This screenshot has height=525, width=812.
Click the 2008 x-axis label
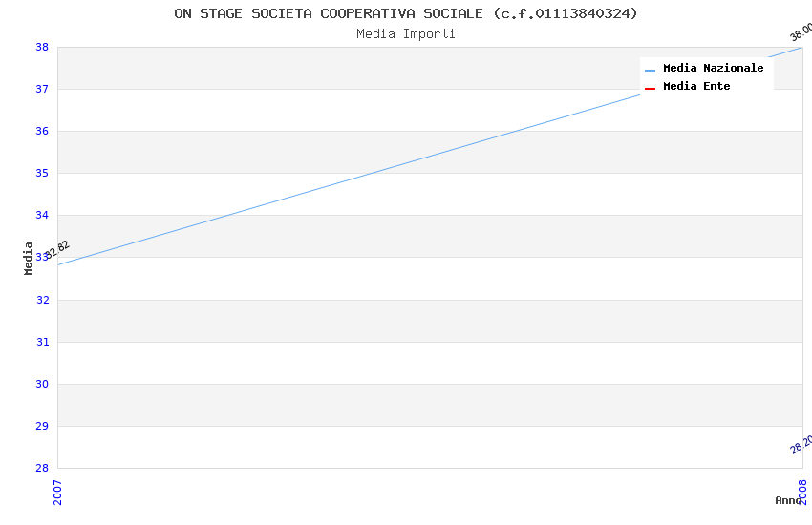click(802, 493)
